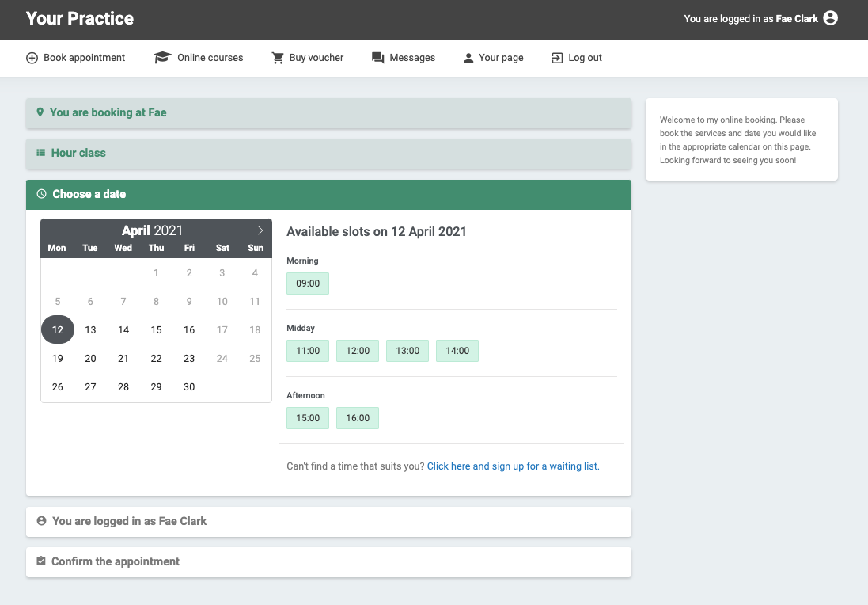Expand the 'You are logged in as Fae Clark' section
This screenshot has height=605, width=868.
point(129,521)
